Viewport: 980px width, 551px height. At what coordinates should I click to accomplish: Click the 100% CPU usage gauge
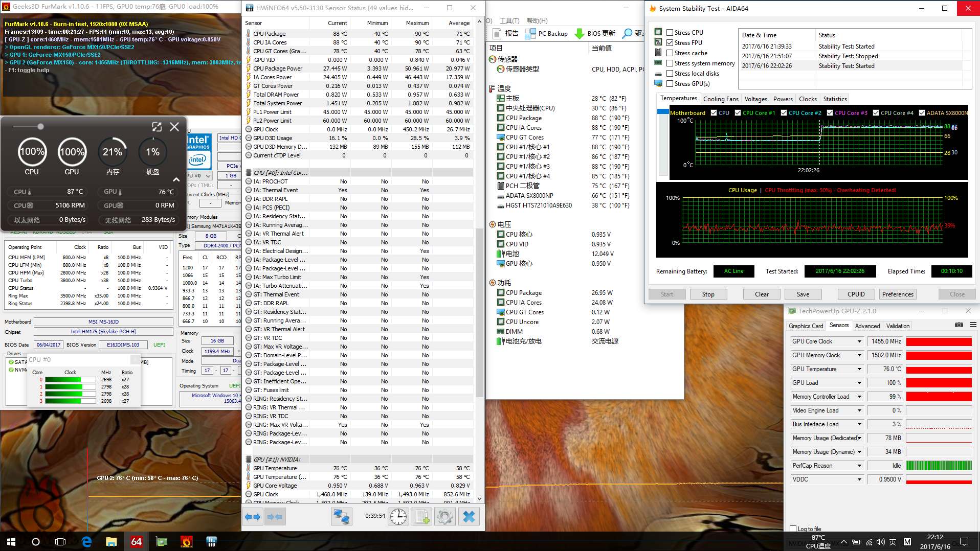[32, 152]
